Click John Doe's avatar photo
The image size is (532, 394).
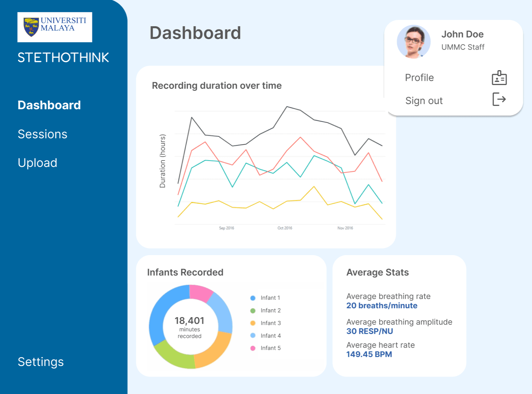coord(413,41)
